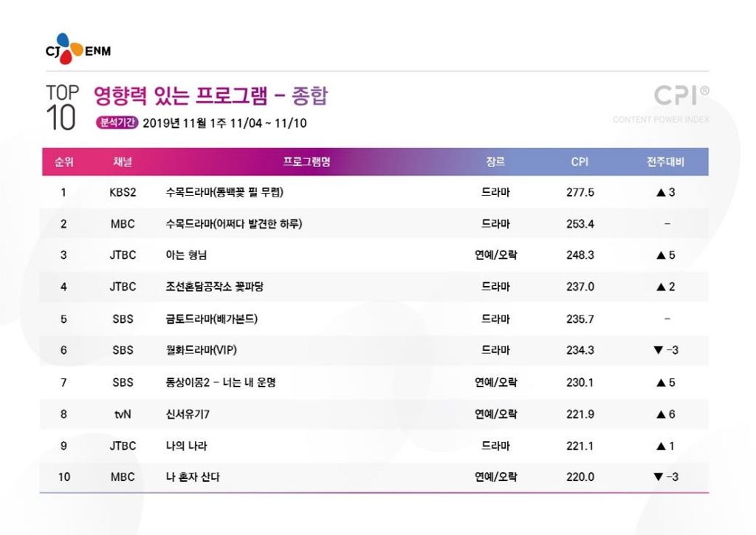756x535 pixels.
Task: Click program 수목드라마(어쩌다 발견한 하루)
Action: 234,224
